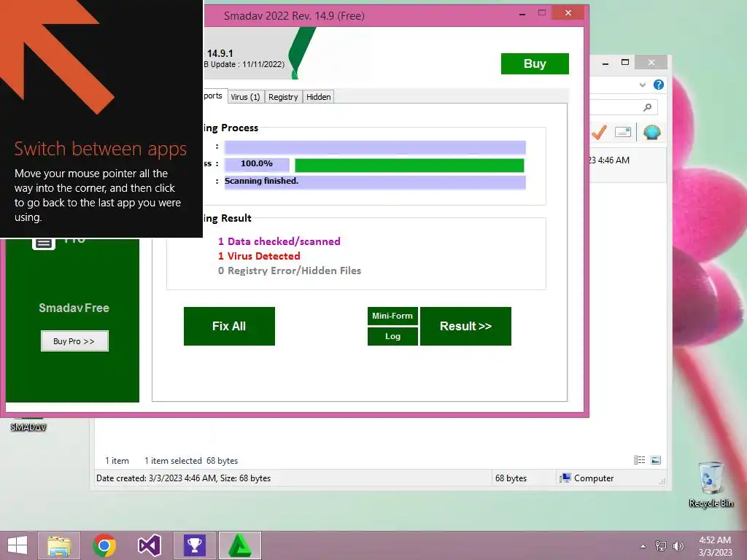Open network status tray icon

pyautogui.click(x=661, y=545)
